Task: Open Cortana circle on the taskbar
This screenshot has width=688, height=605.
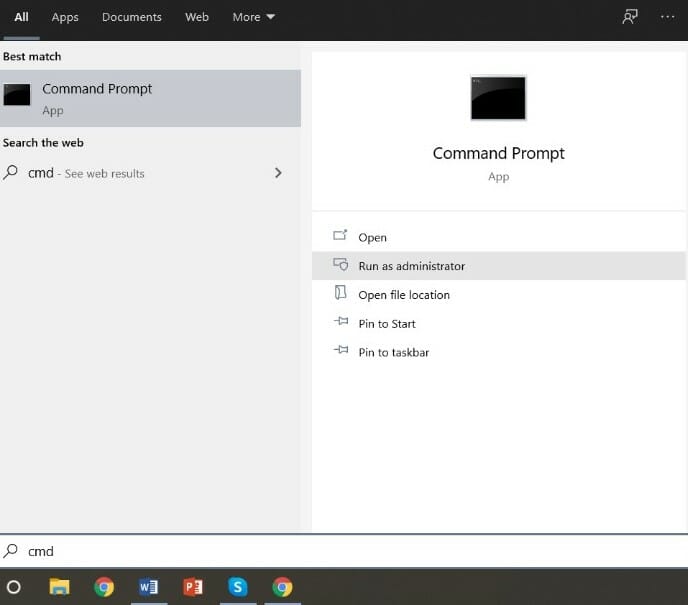Action: (14, 587)
